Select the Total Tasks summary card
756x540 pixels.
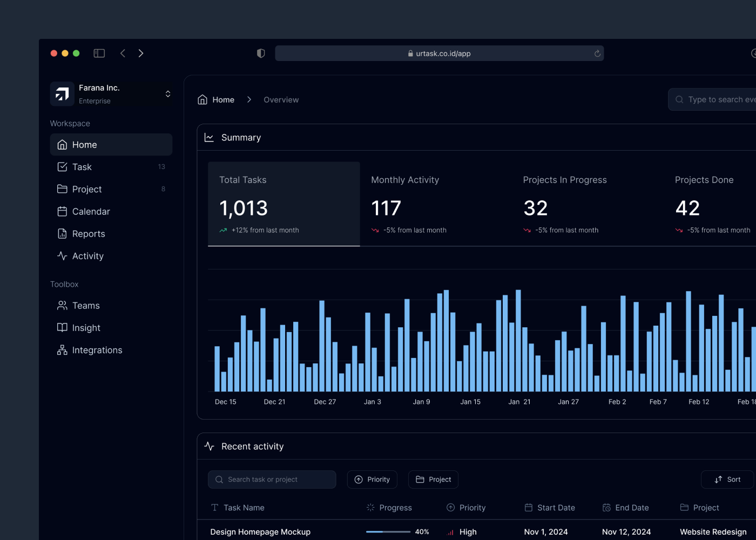[x=283, y=204]
